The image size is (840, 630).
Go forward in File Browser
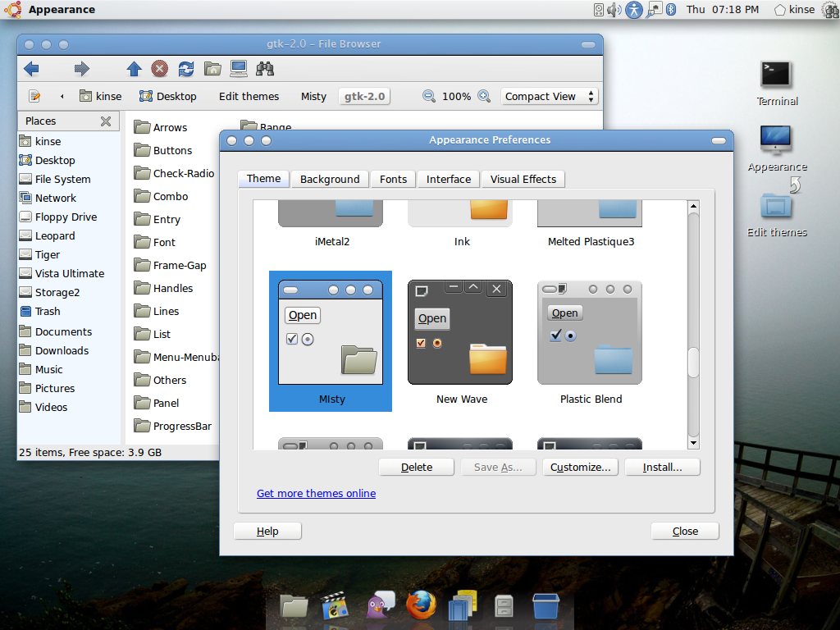81,69
